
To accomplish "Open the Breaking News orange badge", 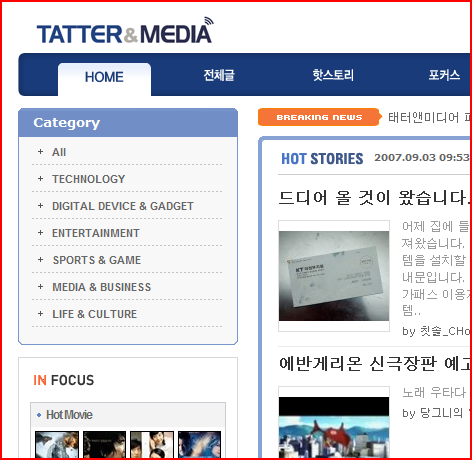I will point(319,117).
